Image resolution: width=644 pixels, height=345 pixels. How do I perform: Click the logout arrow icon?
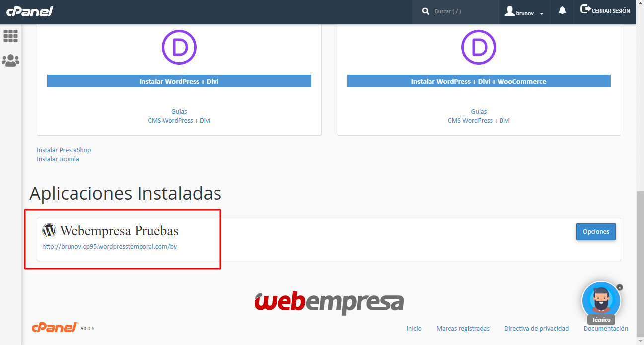(585, 9)
